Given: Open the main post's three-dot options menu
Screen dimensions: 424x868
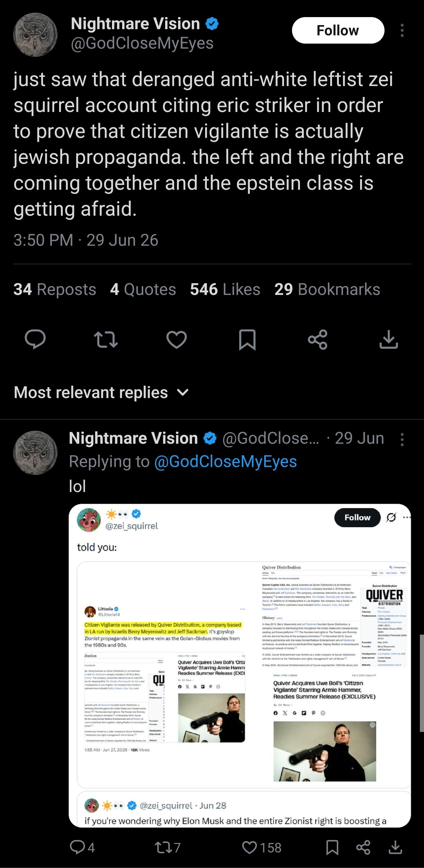Looking at the screenshot, I should pos(402,30).
